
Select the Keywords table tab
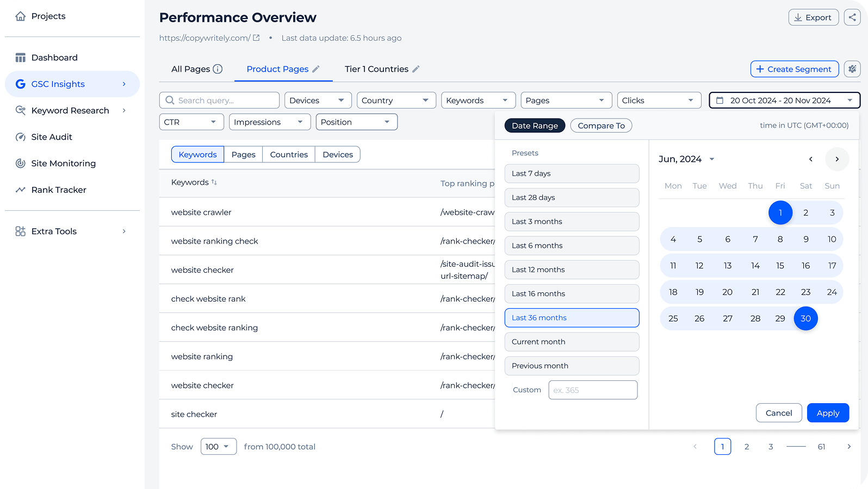pyautogui.click(x=197, y=155)
